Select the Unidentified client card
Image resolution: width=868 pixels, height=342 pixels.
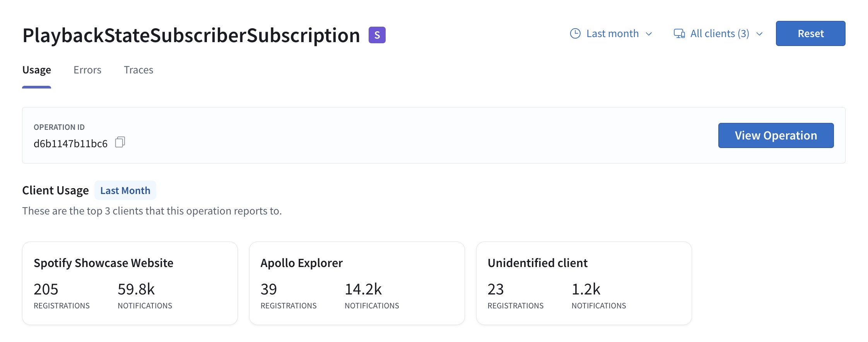pyautogui.click(x=584, y=282)
